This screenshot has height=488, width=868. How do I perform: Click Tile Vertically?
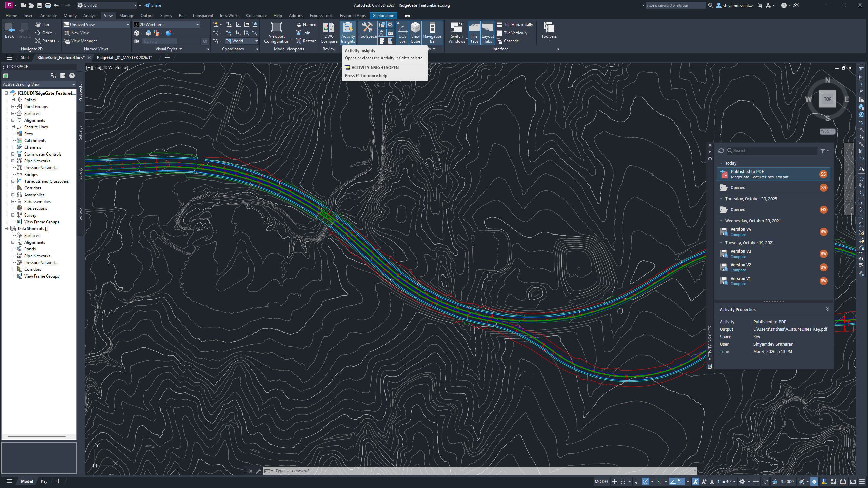coord(512,33)
